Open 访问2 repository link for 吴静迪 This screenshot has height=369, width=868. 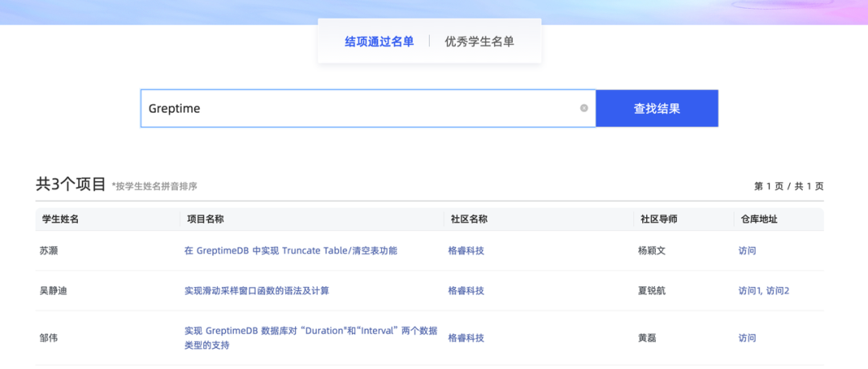pos(778,290)
